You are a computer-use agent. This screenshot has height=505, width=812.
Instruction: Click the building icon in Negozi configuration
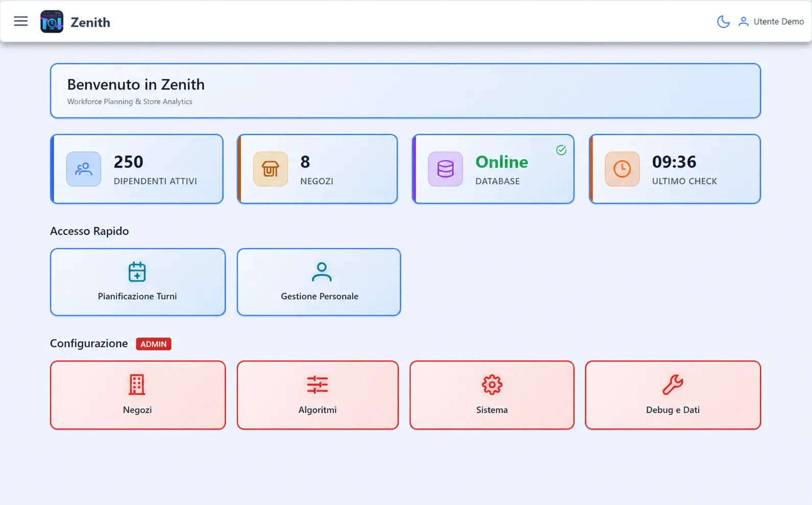136,384
